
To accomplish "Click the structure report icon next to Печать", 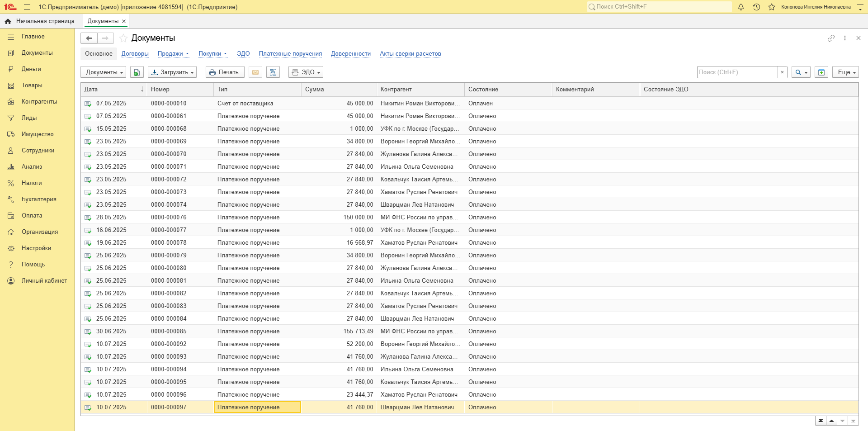I will (x=273, y=72).
